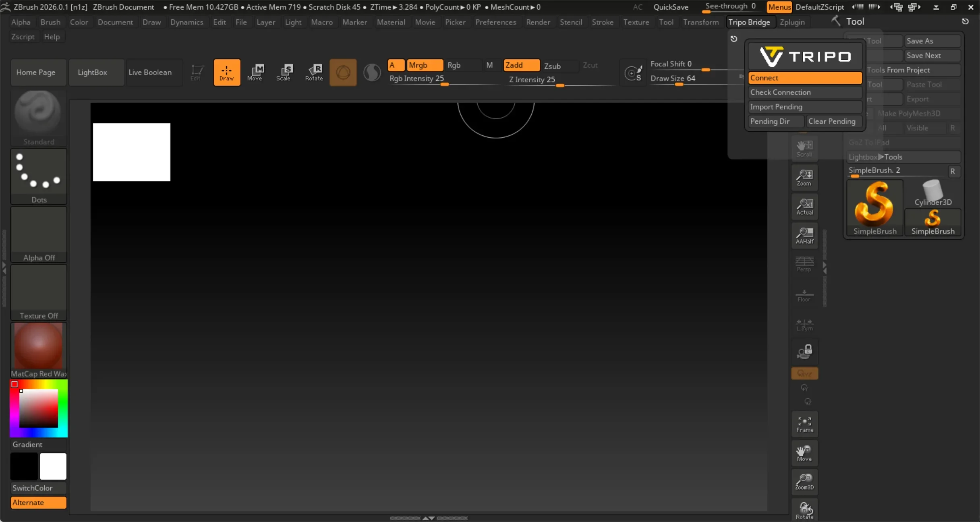Open the LightBox browser
The image size is (980, 522).
(x=96, y=72)
